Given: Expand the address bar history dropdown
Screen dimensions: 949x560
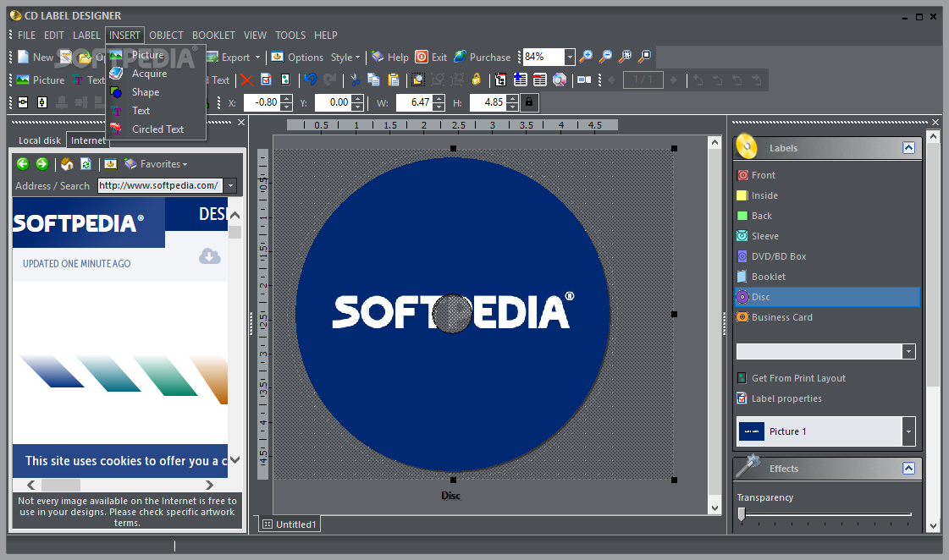Looking at the screenshot, I should [x=230, y=185].
